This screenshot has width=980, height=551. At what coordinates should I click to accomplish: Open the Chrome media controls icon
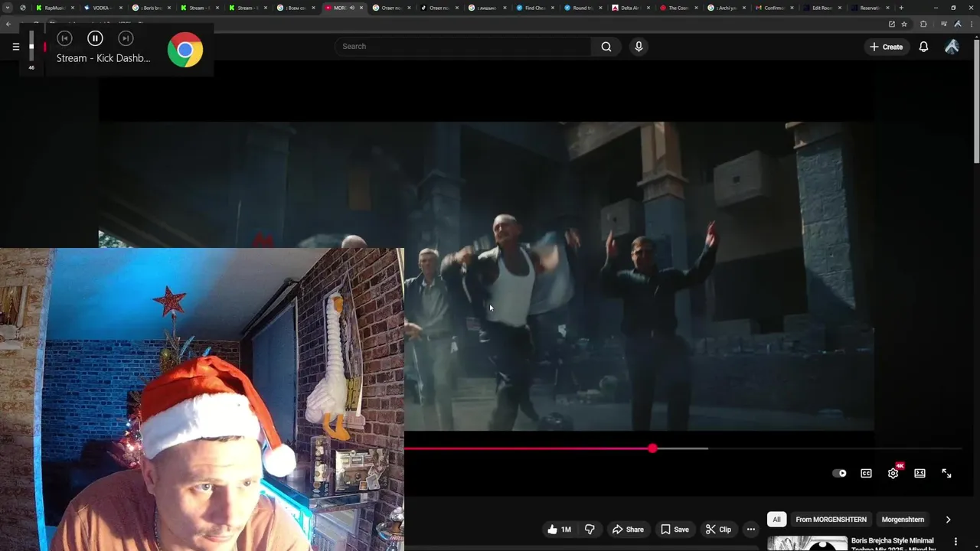[x=943, y=24]
